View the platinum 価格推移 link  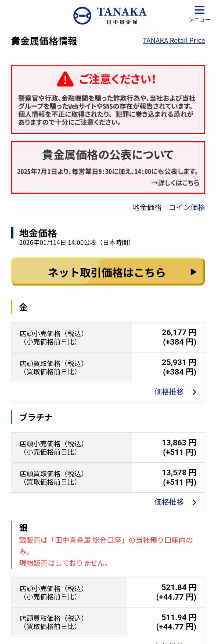(x=169, y=502)
